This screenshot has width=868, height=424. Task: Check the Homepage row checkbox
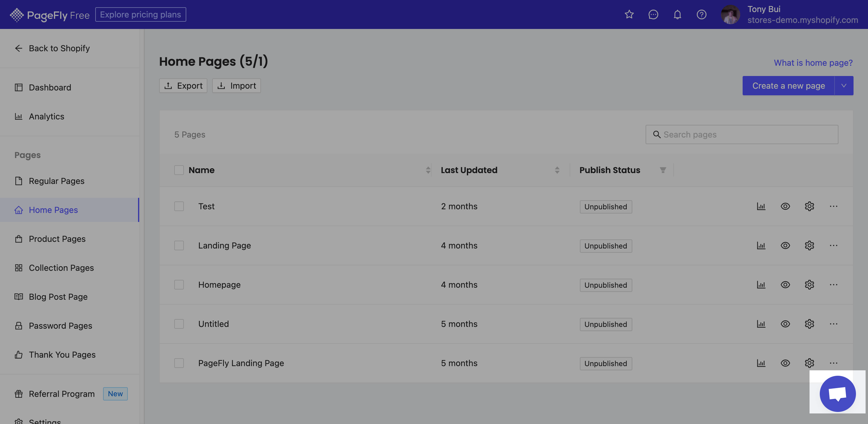pyautogui.click(x=179, y=284)
